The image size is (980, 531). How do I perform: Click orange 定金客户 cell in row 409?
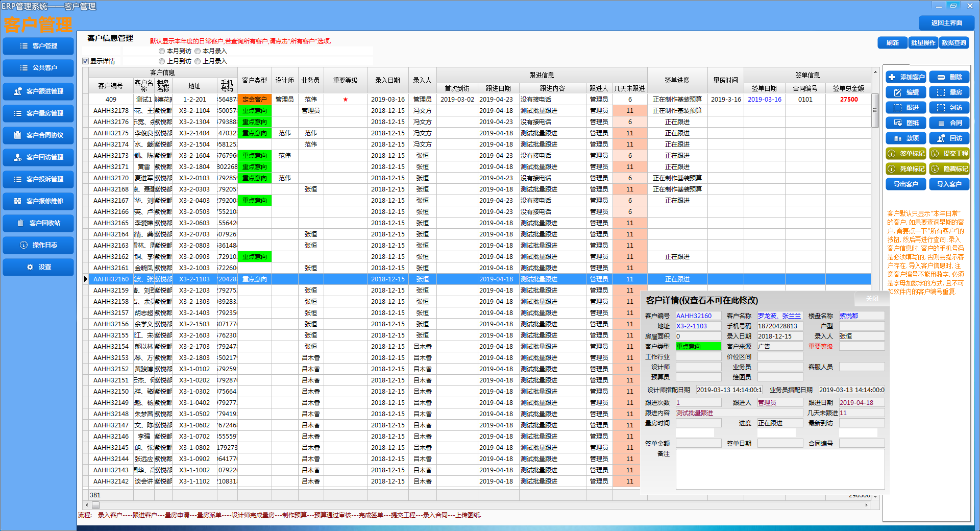pyautogui.click(x=254, y=100)
